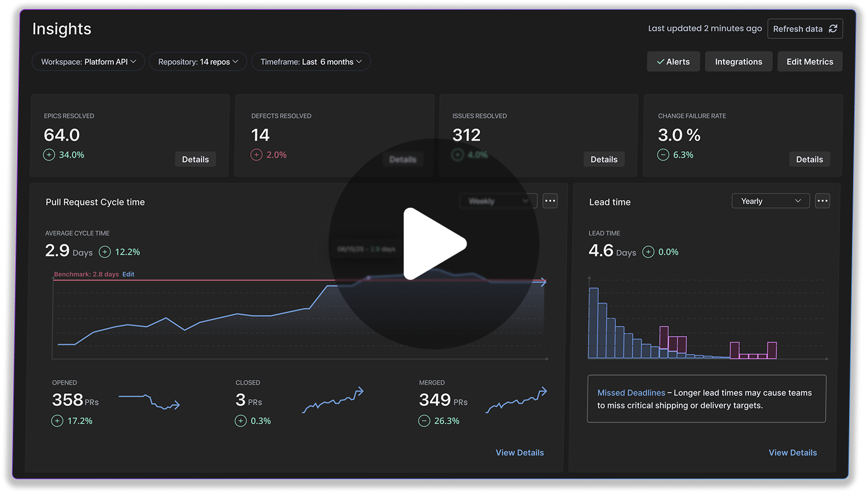The width and height of the screenshot is (868, 493).
Task: Open View Details under Lead time chart
Action: 792,452
